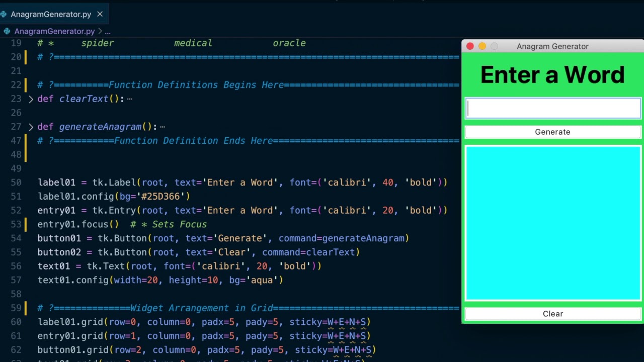
Task: Click the word entry field
Action: pyautogui.click(x=553, y=108)
